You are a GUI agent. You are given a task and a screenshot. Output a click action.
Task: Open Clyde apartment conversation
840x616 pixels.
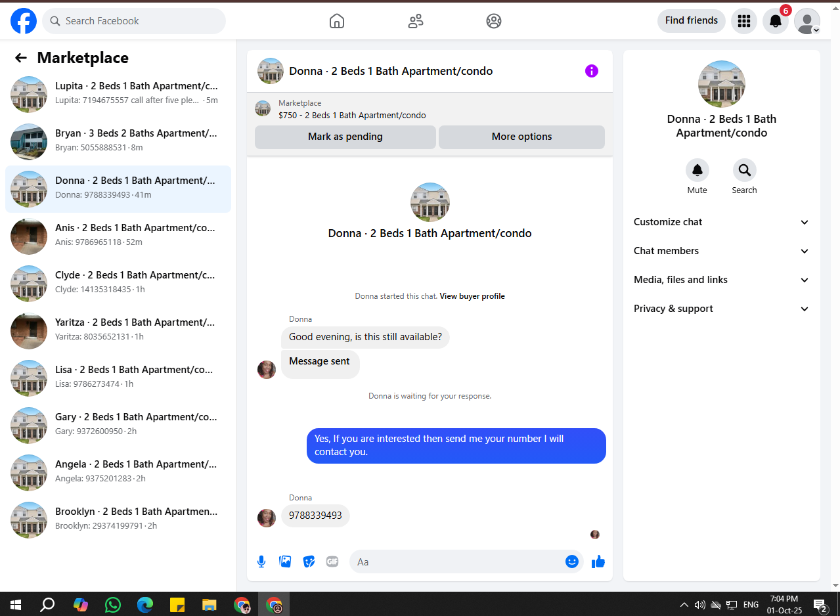(118, 284)
